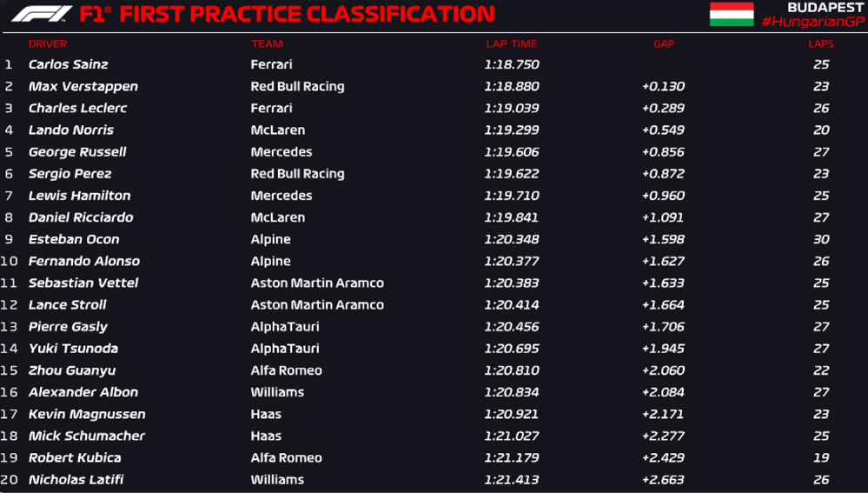This screenshot has height=493, width=868.
Task: Click the BUDAPEST location label
Action: [x=825, y=7]
